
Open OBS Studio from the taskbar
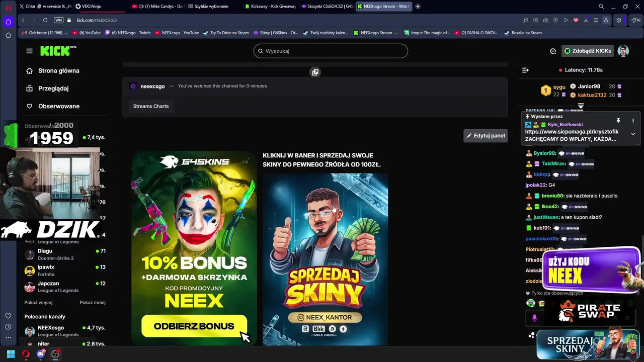[55, 354]
